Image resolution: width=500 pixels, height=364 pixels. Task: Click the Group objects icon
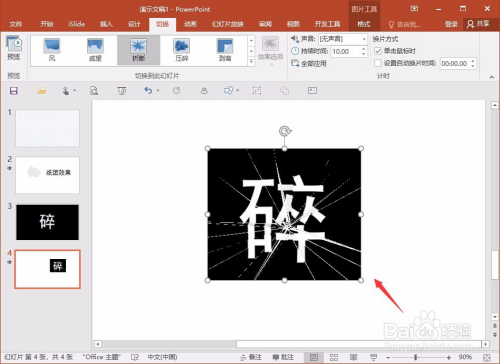(257, 91)
